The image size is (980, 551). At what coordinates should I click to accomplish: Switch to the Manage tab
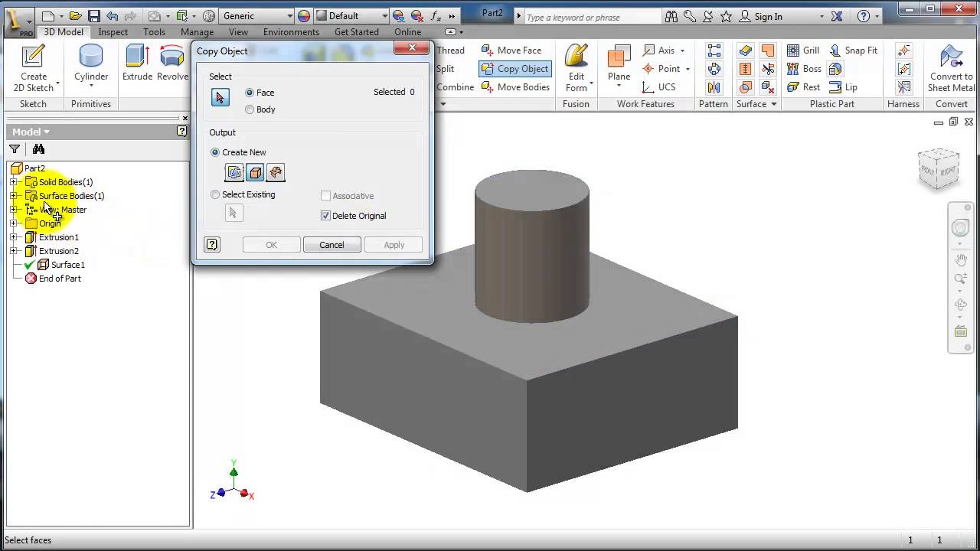click(x=197, y=32)
